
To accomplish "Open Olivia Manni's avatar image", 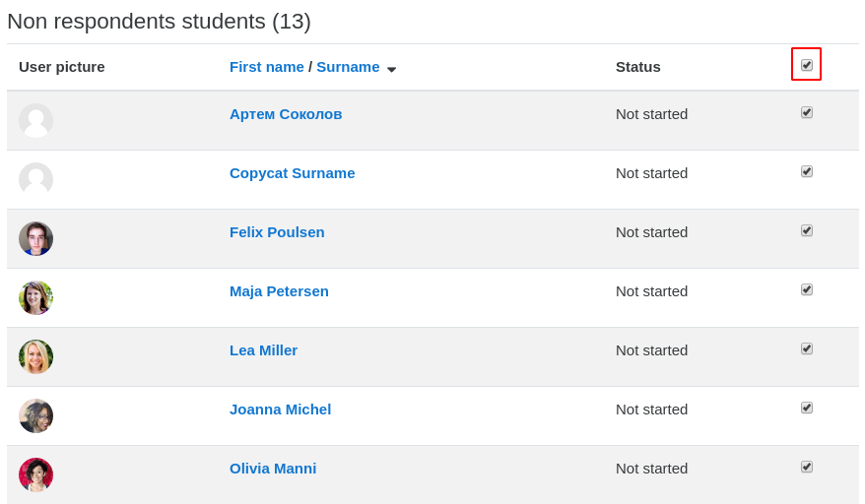I will [35, 474].
